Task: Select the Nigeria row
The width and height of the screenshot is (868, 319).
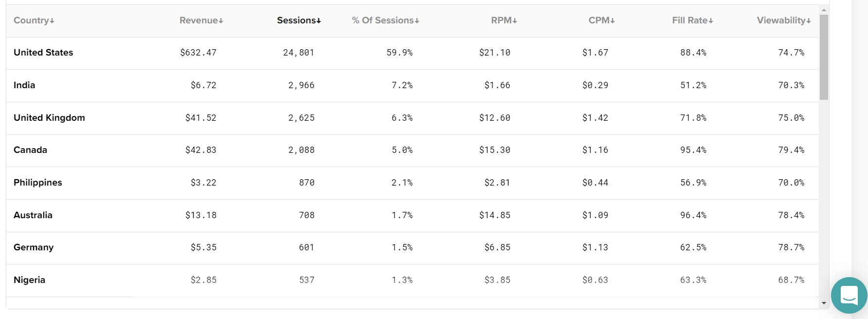Action: (413, 281)
